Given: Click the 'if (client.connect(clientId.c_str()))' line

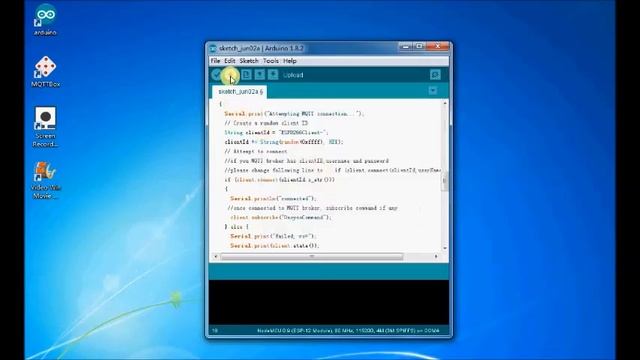Looking at the screenshot, I should (x=280, y=180).
